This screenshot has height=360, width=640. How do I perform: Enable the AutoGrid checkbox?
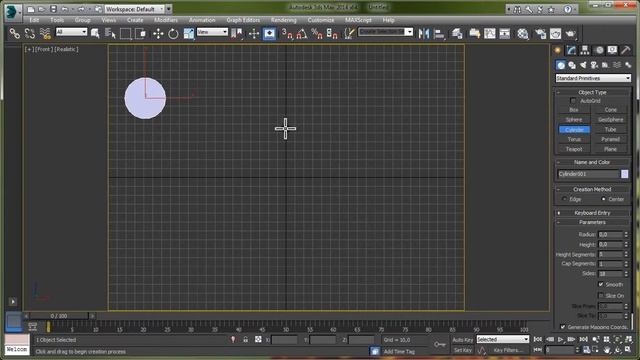click(573, 101)
